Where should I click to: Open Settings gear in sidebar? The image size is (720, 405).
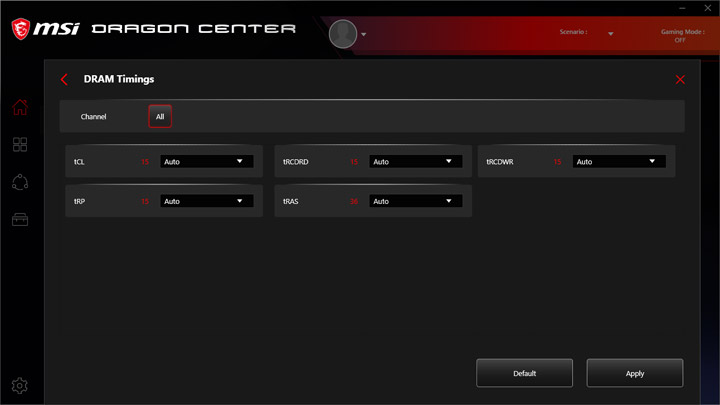[x=20, y=386]
